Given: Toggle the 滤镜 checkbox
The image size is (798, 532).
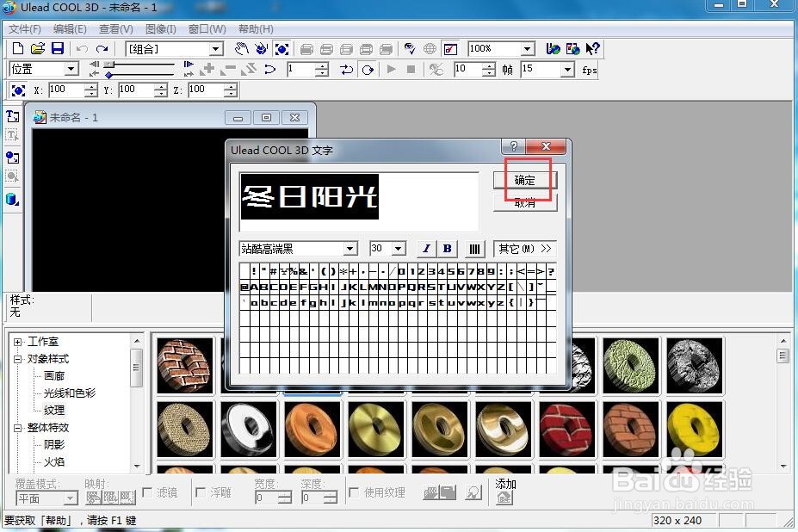Looking at the screenshot, I should pos(148,492).
